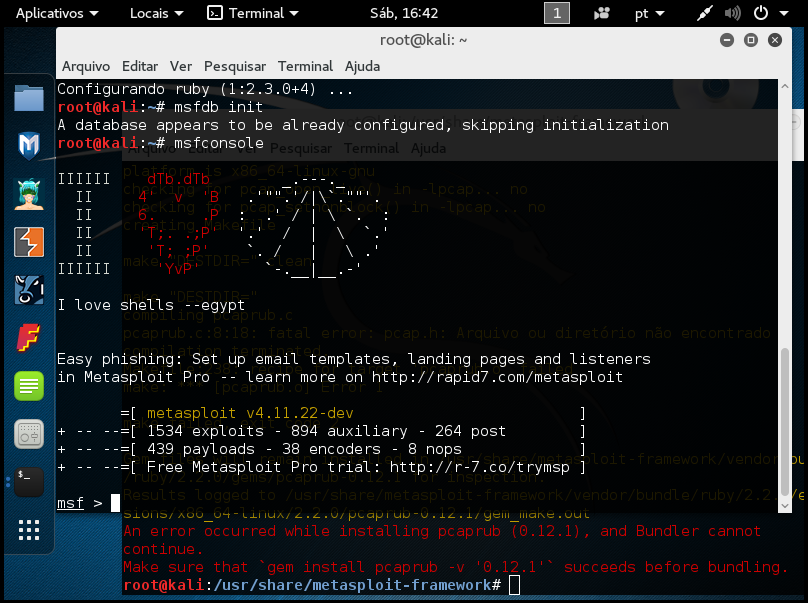This screenshot has height=603, width=808.
Task: Open the Editar menu
Action: coord(140,66)
